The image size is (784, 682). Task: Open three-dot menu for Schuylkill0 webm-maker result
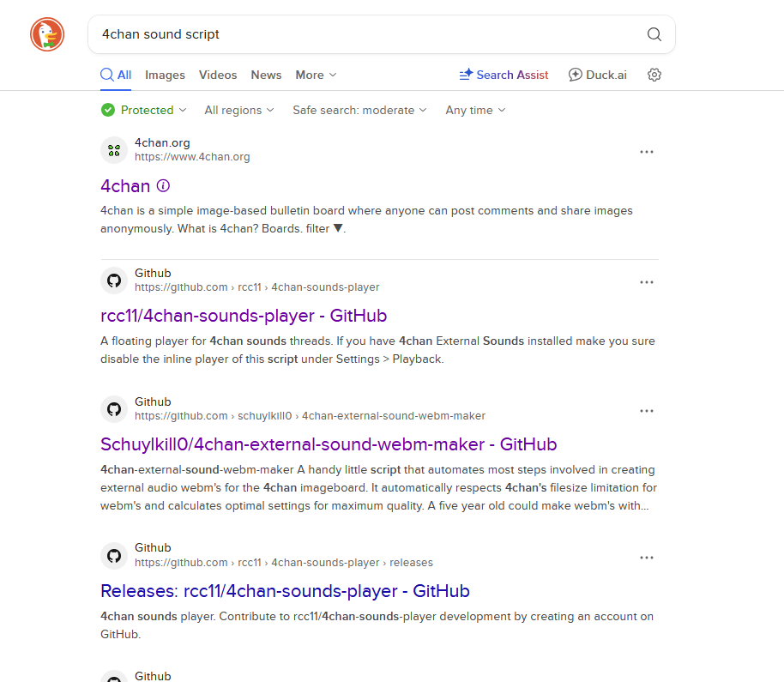click(647, 411)
